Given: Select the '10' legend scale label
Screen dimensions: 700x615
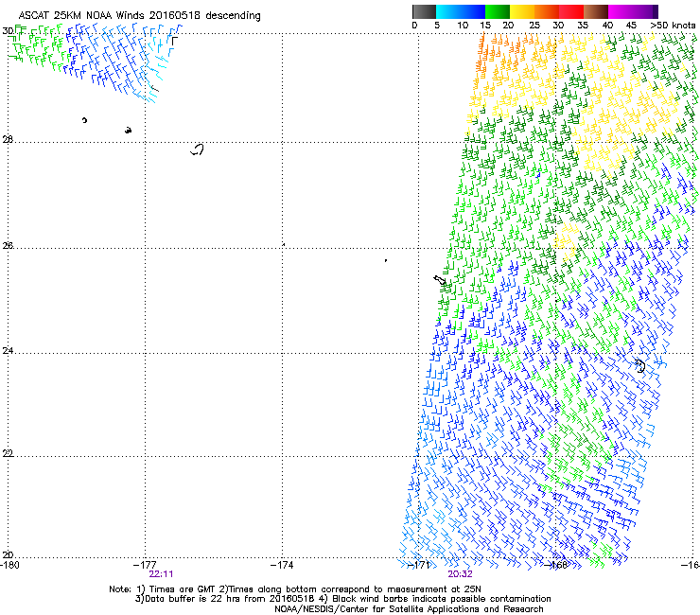Looking at the screenshot, I should (x=463, y=26).
